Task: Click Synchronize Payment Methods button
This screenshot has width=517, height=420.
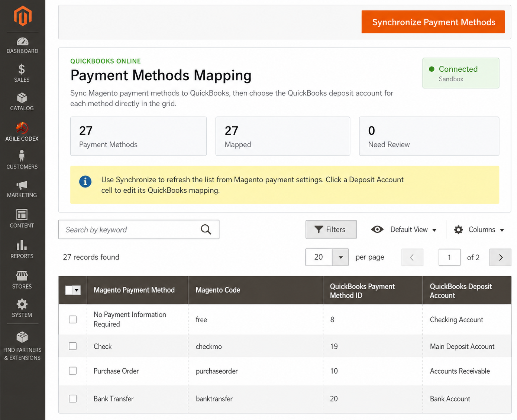Action: 433,22
